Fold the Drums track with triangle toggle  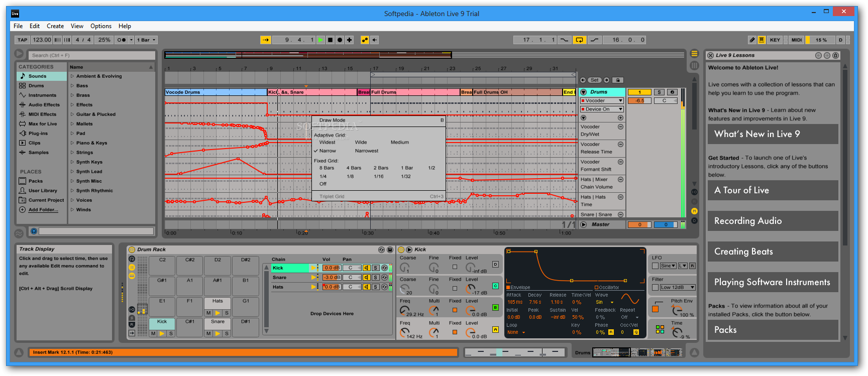(583, 92)
